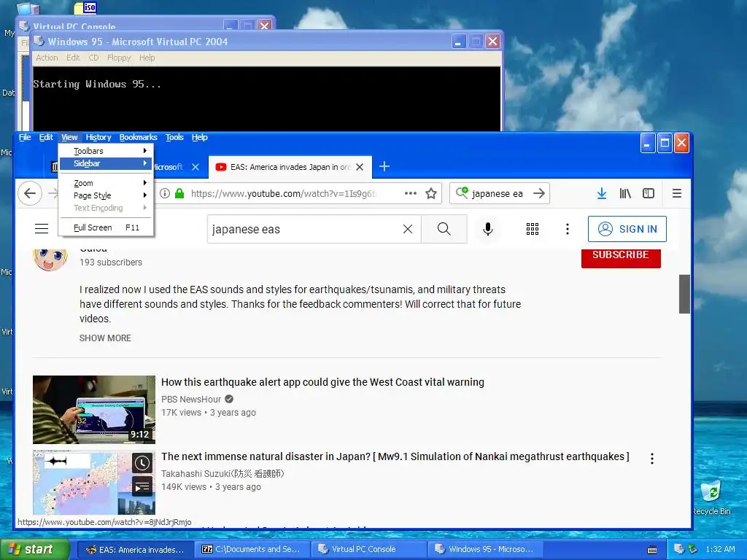Click Firefox search box text japanese ea

tap(498, 194)
